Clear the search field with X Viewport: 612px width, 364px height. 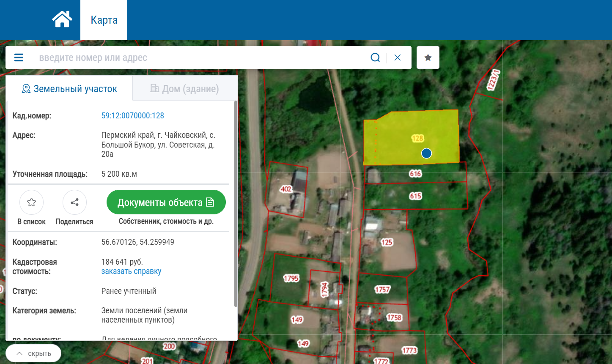click(x=398, y=57)
